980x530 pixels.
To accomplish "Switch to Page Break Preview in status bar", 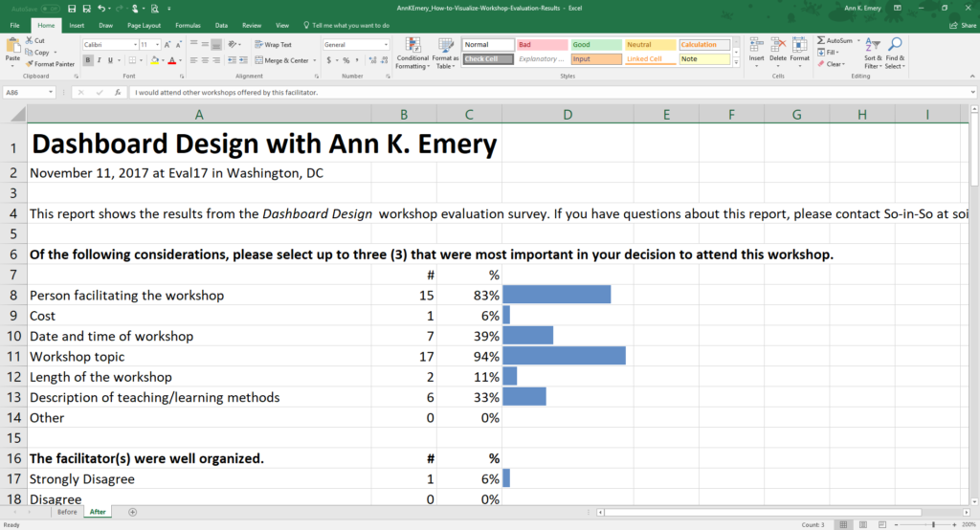I will (881, 524).
